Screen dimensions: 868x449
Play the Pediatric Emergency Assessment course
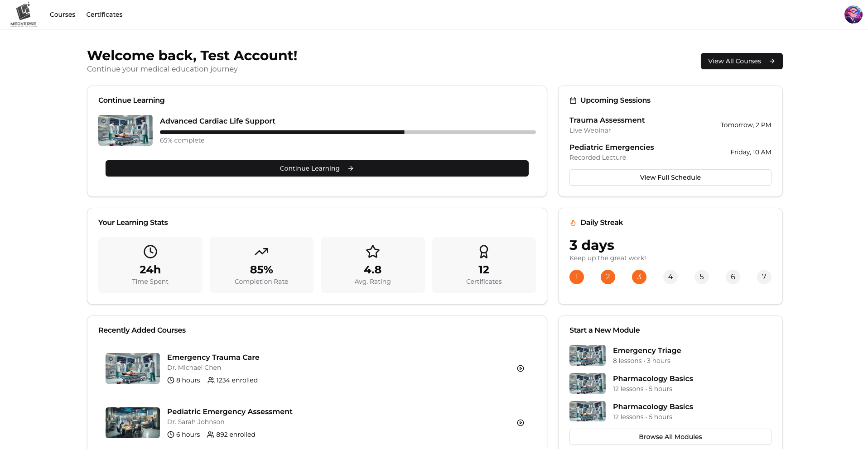pyautogui.click(x=521, y=423)
